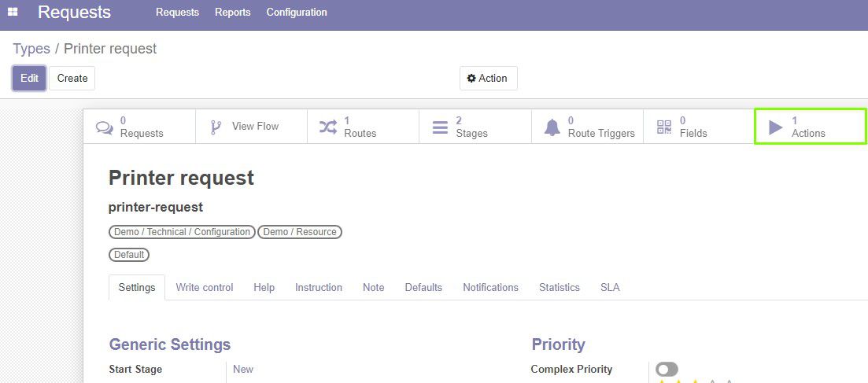Switch to the Note tab
The image size is (868, 383).
pos(374,287)
